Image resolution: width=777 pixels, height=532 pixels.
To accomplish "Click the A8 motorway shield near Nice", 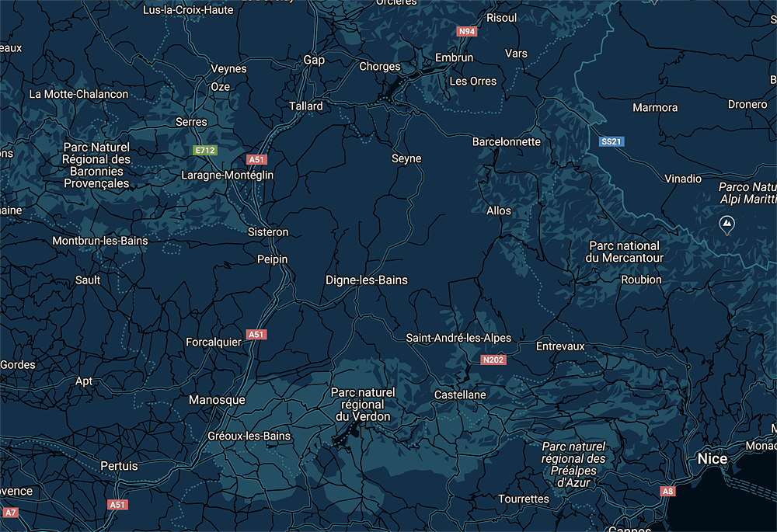I will click(667, 491).
